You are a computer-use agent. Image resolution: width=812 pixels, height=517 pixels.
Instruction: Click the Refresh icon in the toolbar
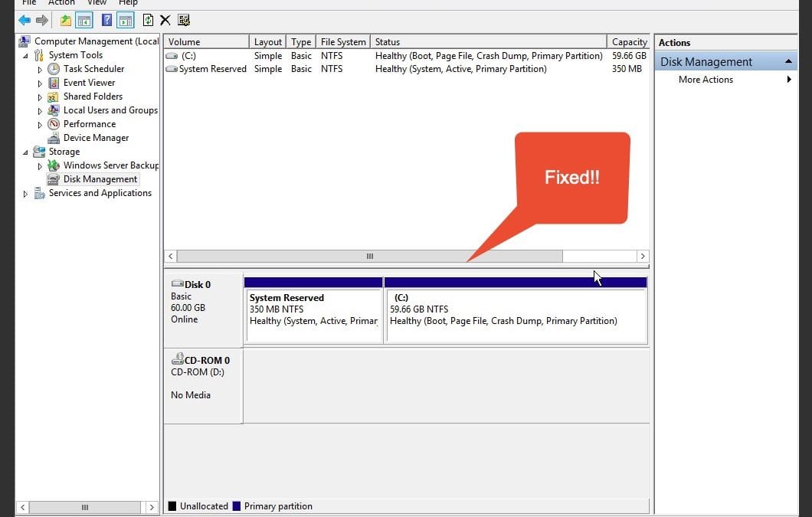coord(148,20)
